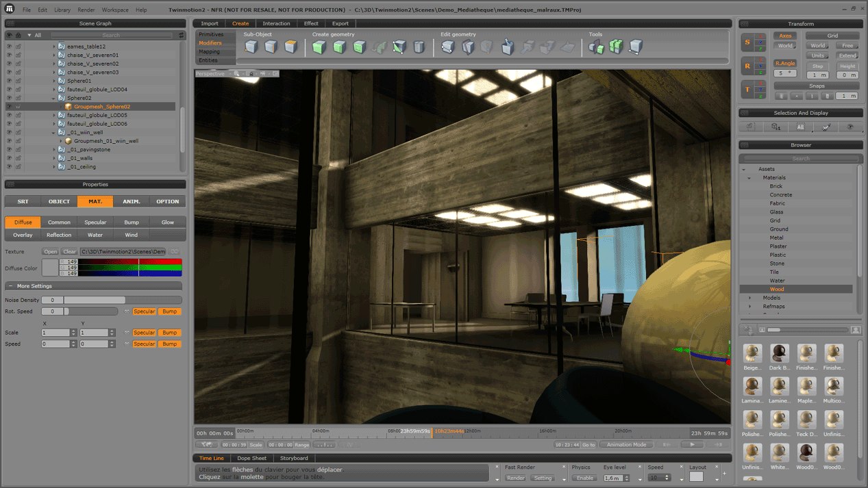Click the brush icon in Selection And Display

826,127
